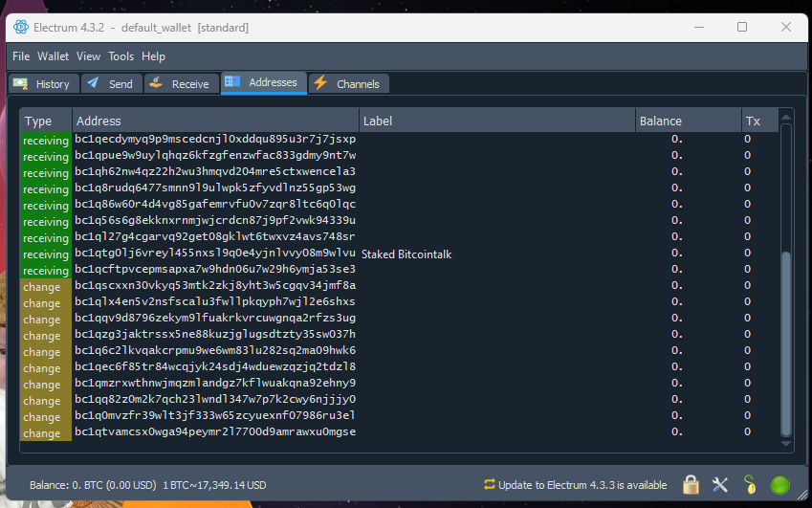Click the Type cell for address bc1qecdymyq9p9...
This screenshot has height=508, width=812.
point(46,141)
